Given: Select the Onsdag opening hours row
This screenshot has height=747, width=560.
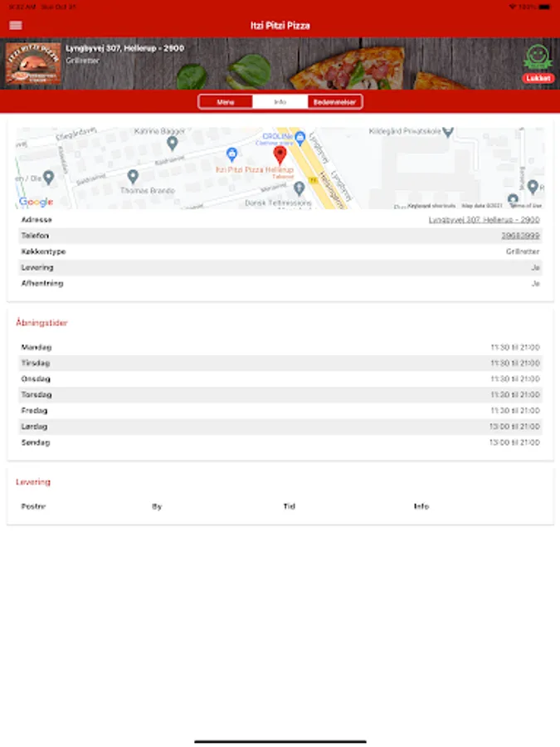Looking at the screenshot, I should (280, 378).
